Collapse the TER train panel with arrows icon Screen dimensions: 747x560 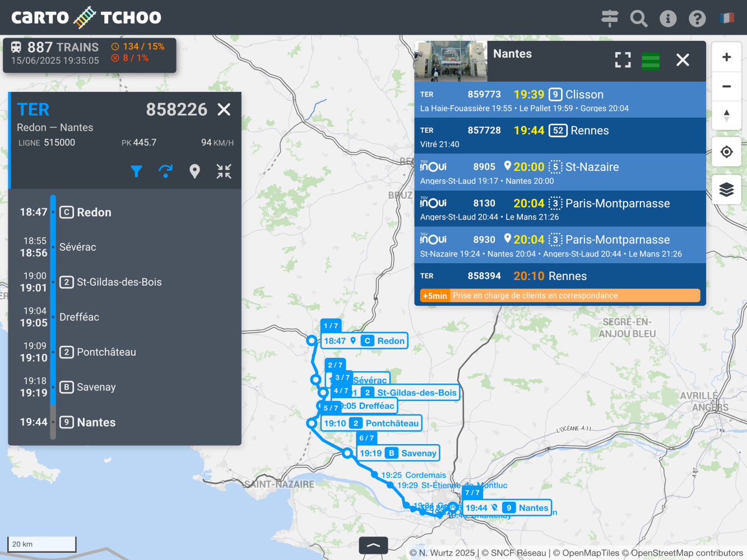[x=224, y=171]
